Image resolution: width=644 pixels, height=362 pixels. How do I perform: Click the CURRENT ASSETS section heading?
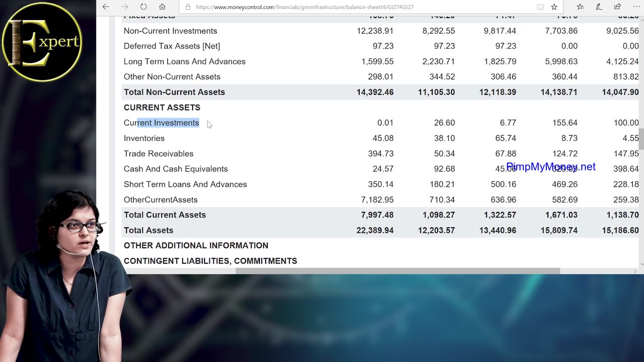(x=162, y=108)
